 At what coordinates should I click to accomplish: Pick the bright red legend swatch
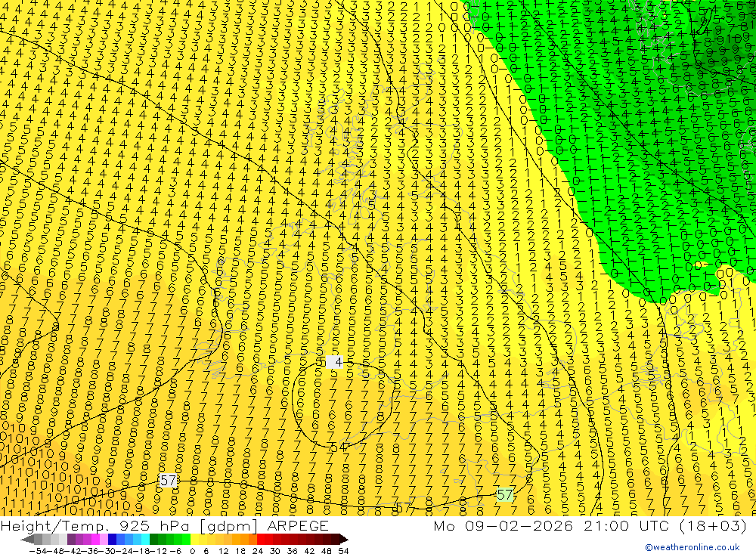pyautogui.click(x=261, y=539)
